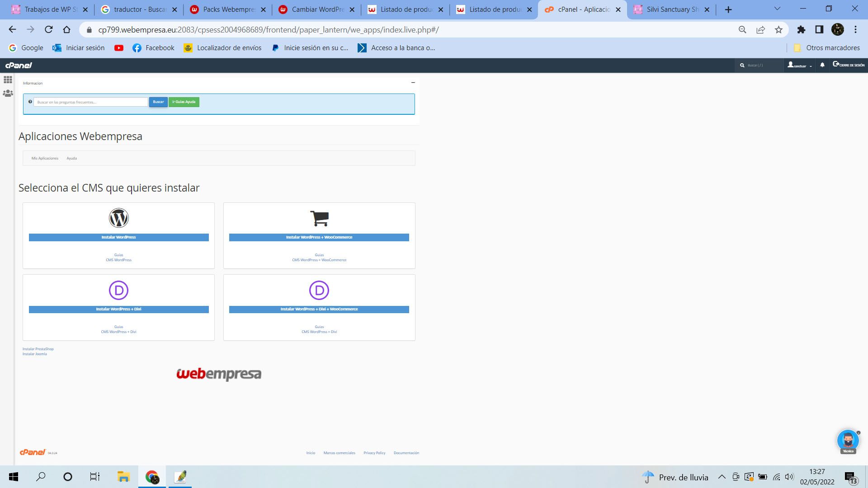Open the user manager icon in sidebar
Image resolution: width=868 pixels, height=488 pixels.
point(8,94)
